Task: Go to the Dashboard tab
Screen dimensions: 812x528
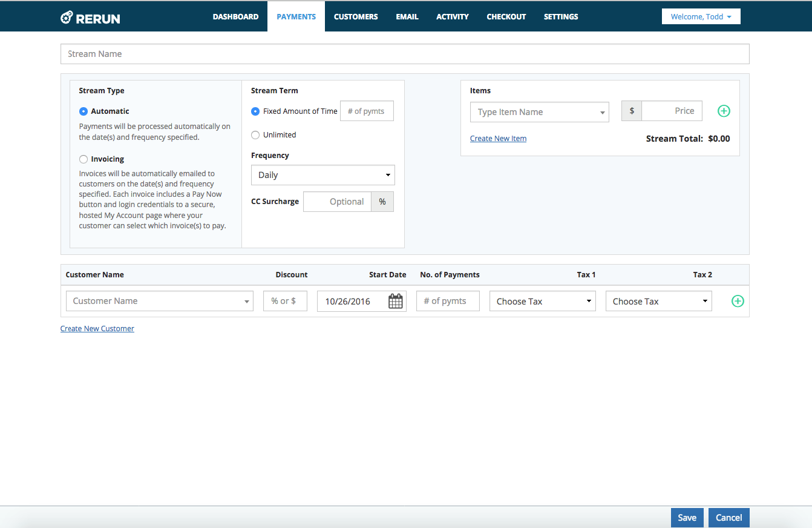Action: coord(235,17)
